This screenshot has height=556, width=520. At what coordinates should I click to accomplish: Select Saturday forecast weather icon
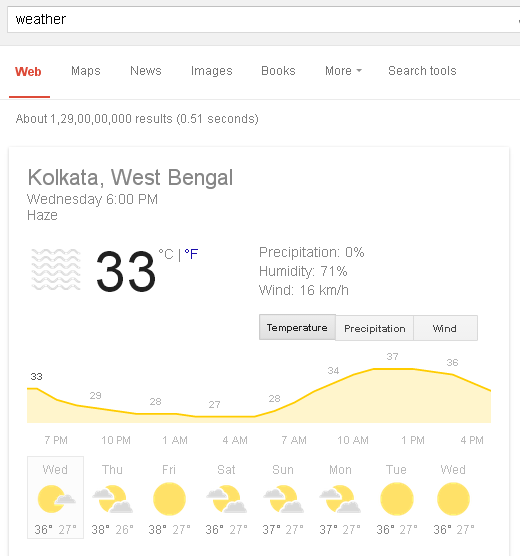point(226,499)
